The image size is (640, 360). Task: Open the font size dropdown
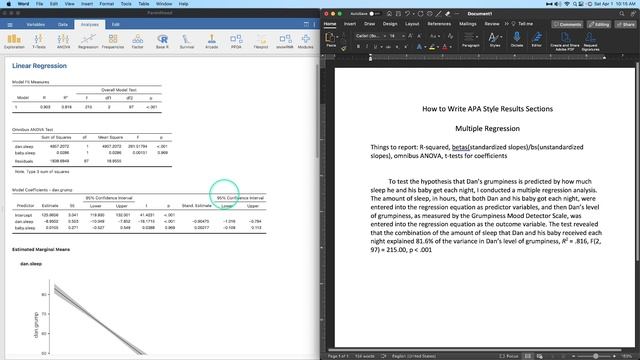pyautogui.click(x=403, y=36)
